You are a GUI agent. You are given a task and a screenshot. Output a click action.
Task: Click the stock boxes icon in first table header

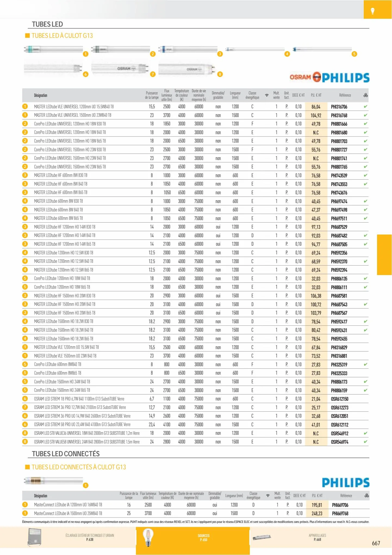(x=366, y=95)
